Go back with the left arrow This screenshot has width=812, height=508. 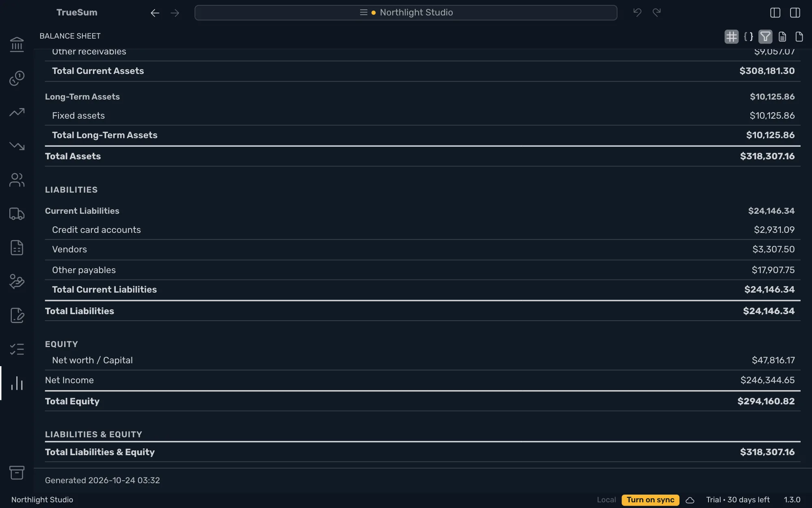pos(155,13)
